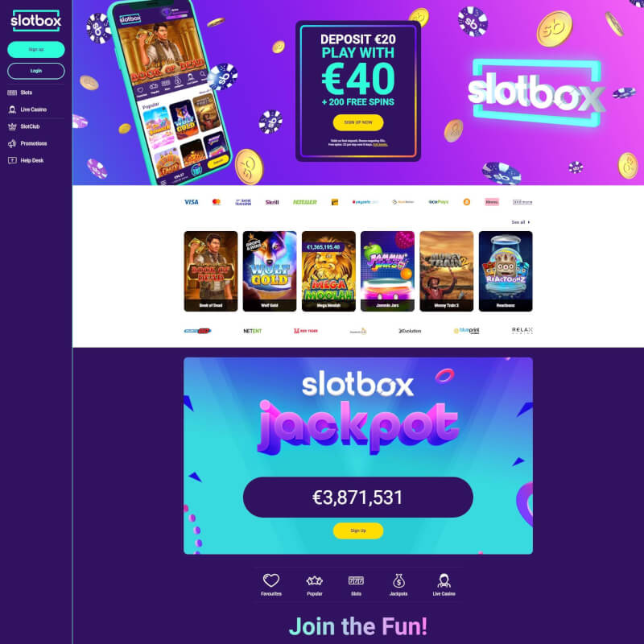Click the Login button
The height and width of the screenshot is (644, 644).
point(36,71)
